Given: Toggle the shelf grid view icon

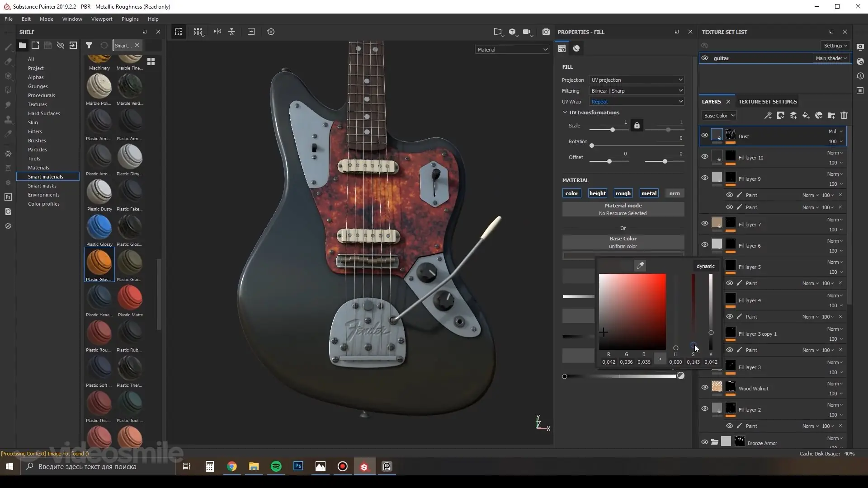Looking at the screenshot, I should click(x=151, y=61).
